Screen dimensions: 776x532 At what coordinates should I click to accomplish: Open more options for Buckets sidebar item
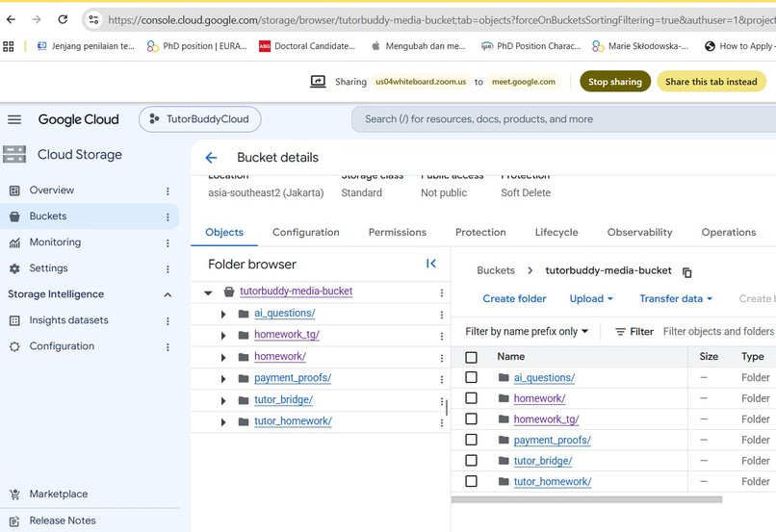168,217
